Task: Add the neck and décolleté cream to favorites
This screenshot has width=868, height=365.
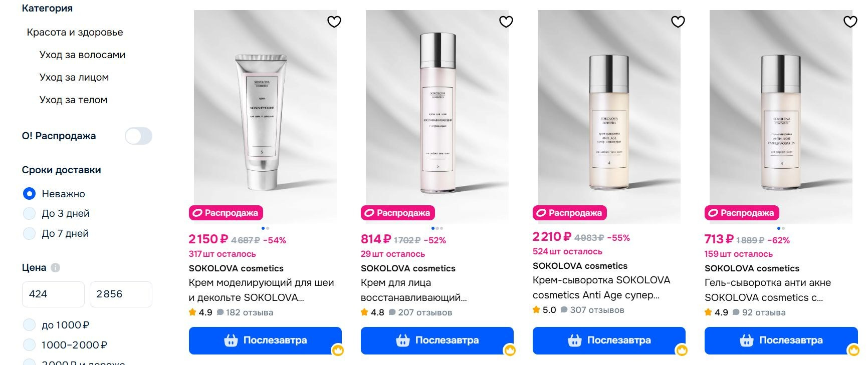Action: tap(334, 22)
